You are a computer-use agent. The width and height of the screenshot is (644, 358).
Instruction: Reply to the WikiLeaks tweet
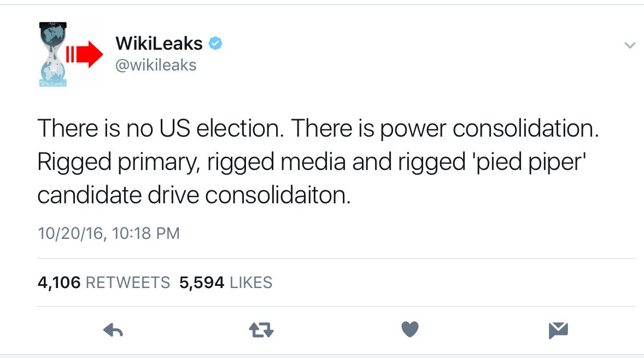pos(113,330)
